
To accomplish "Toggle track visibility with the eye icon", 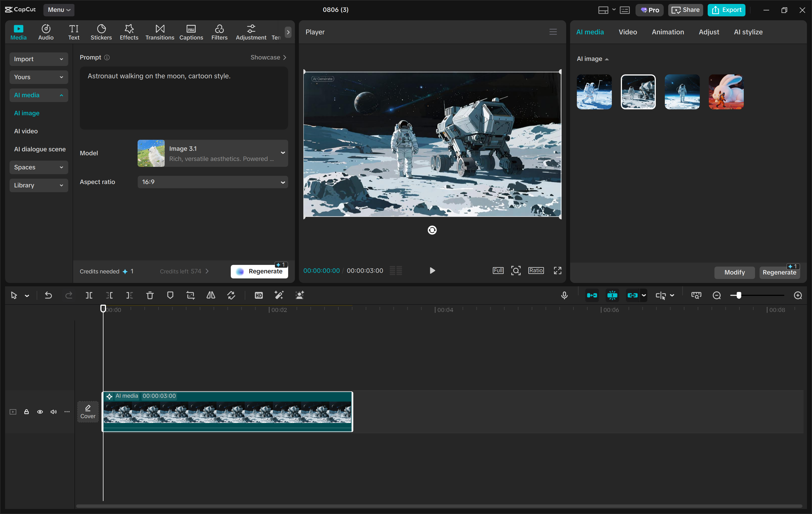I will click(x=40, y=411).
